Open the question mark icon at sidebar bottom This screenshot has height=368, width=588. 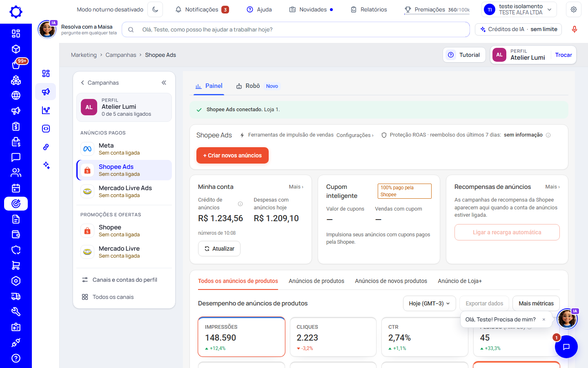click(x=16, y=358)
